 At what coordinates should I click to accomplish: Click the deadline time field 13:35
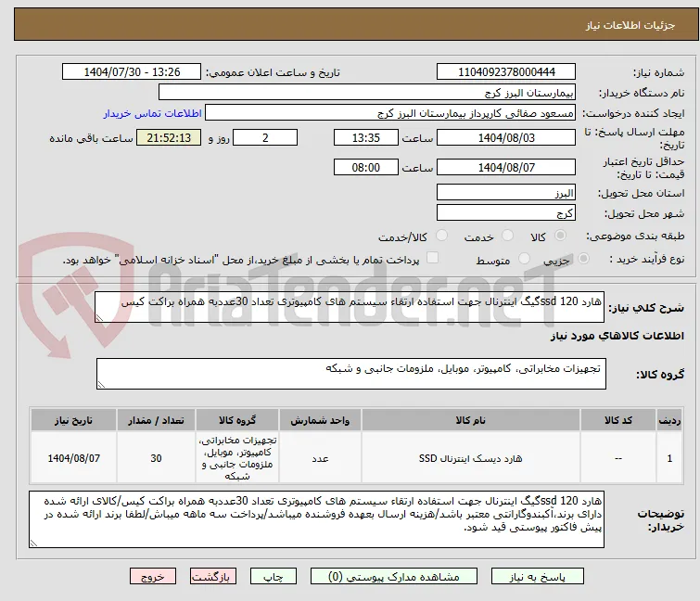(x=366, y=137)
